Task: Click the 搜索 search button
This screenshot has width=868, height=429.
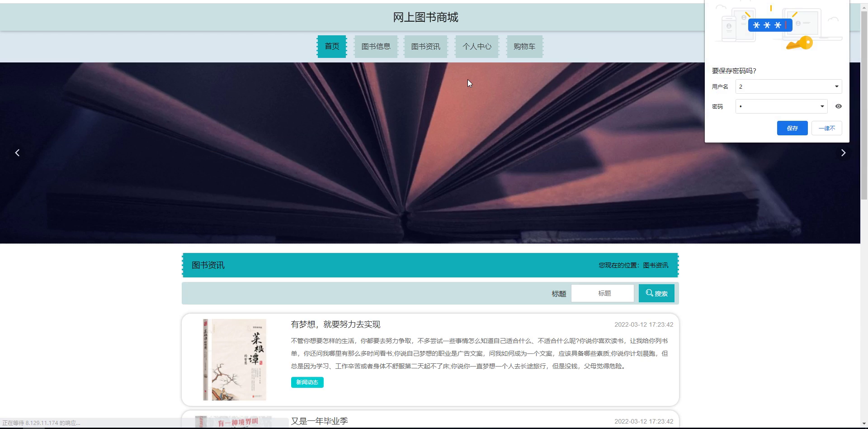Action: pyautogui.click(x=656, y=293)
